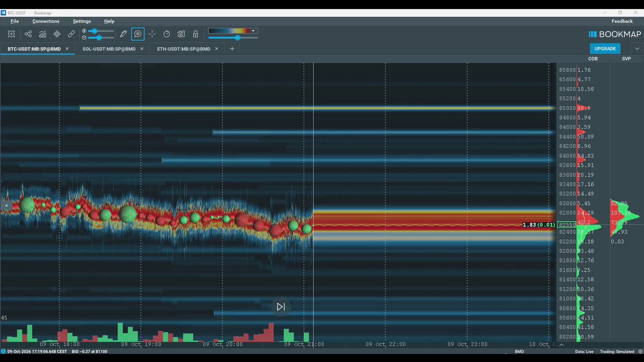The height and width of the screenshot is (362, 644).
Task: Click the SVP column header
Action: (x=626, y=59)
